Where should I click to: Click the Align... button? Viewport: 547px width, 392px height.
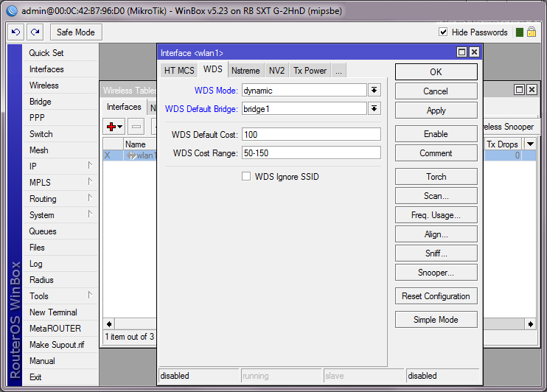[x=436, y=234]
